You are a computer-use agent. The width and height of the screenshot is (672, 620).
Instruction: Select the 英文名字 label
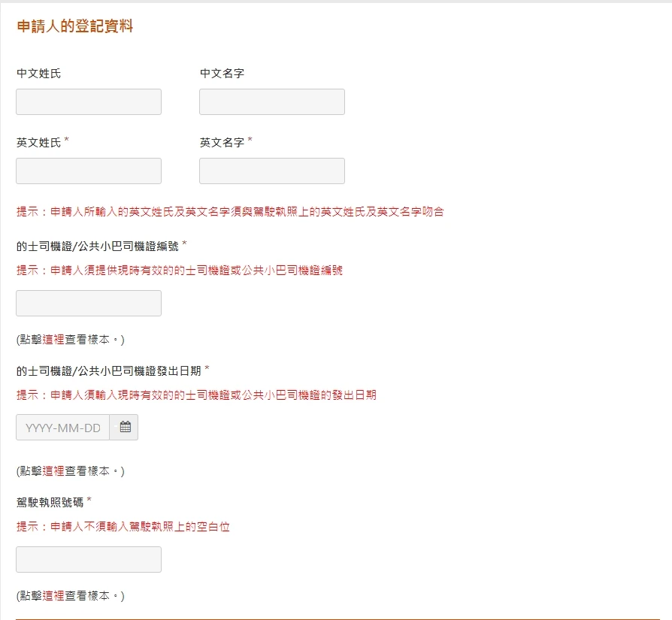[222, 143]
